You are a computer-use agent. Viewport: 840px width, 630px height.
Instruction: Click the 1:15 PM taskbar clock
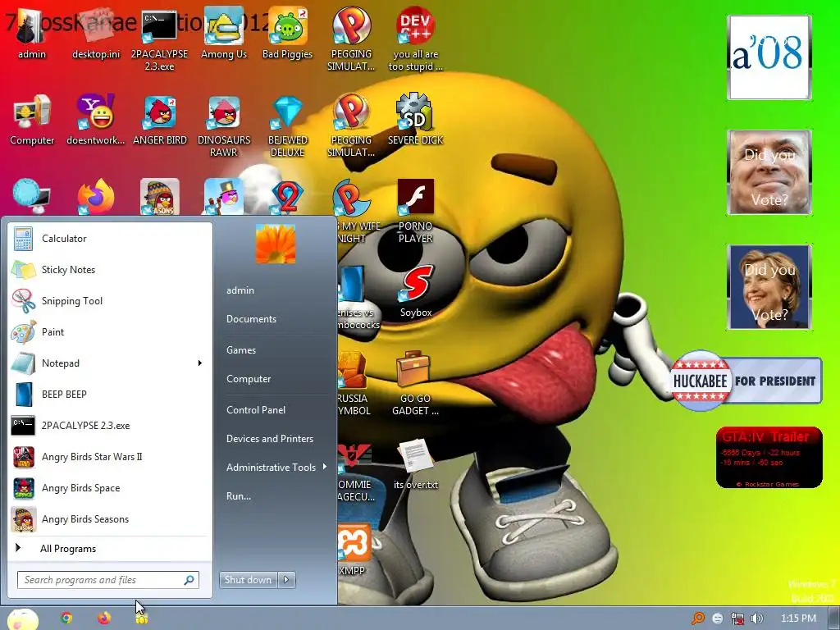(798, 619)
